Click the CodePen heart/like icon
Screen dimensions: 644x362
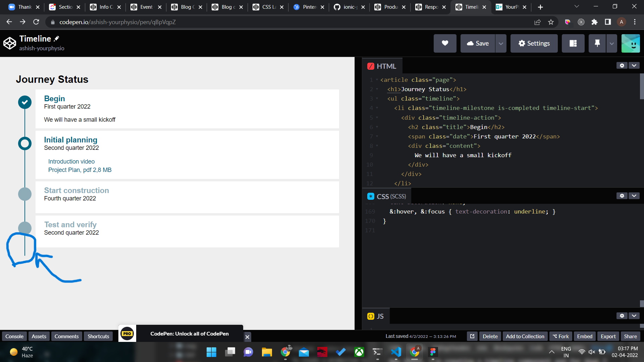(445, 43)
